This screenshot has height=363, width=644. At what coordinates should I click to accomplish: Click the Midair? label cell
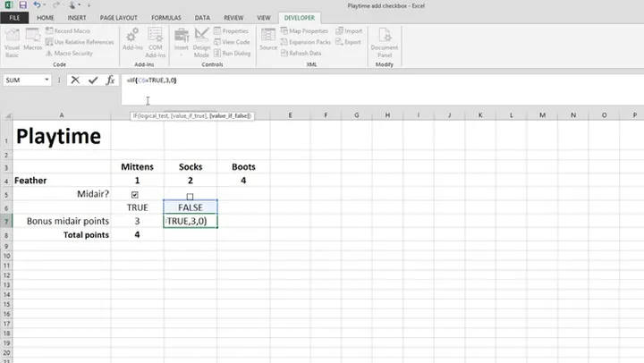pyautogui.click(x=62, y=194)
